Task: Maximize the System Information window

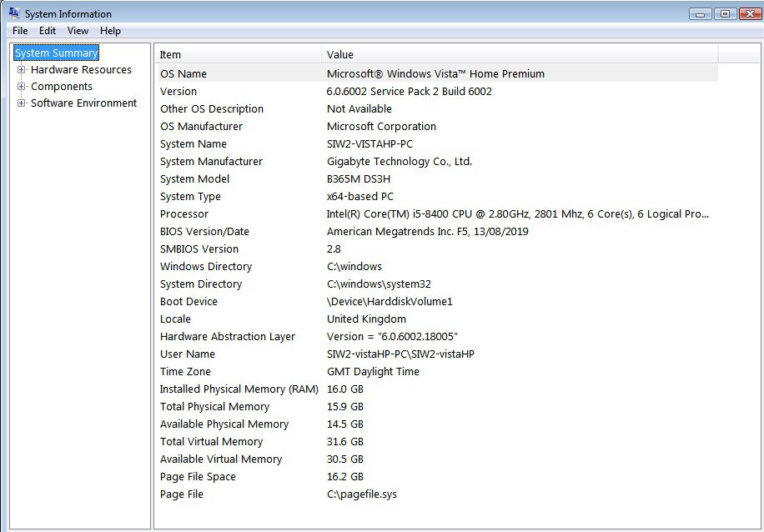Action: [x=725, y=13]
